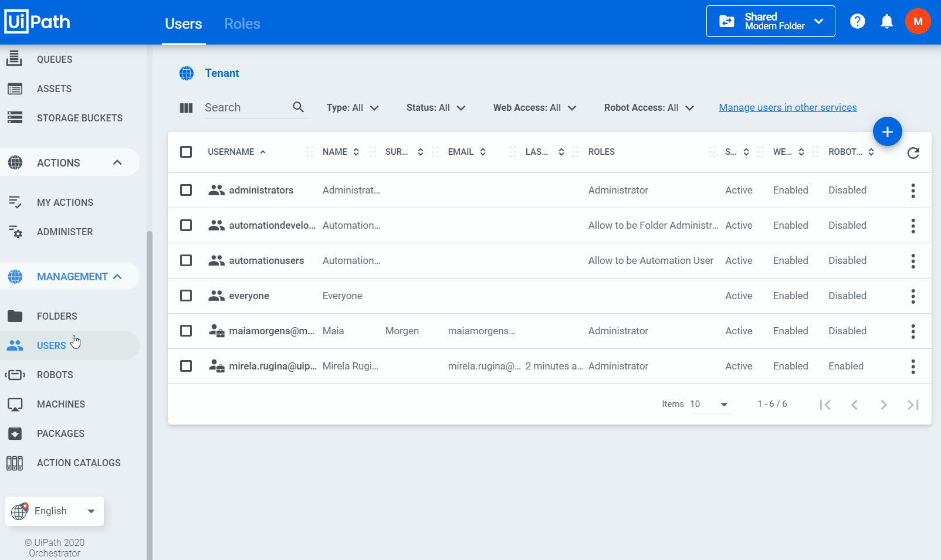
Task: Click the Action Catalogs sidebar icon
Action: coord(15,463)
